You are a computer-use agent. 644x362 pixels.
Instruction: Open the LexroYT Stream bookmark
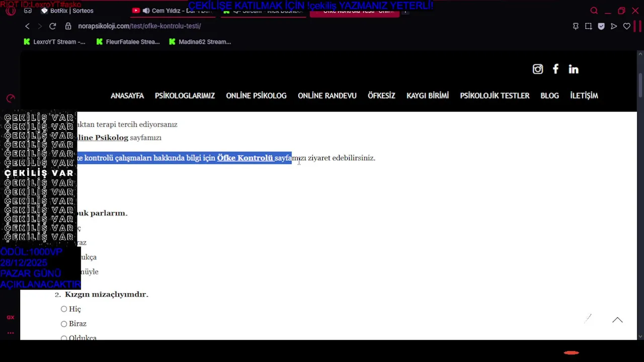(55, 42)
